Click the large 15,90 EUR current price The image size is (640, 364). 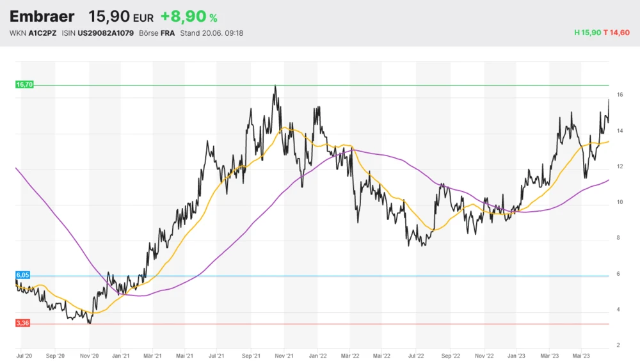(x=121, y=17)
